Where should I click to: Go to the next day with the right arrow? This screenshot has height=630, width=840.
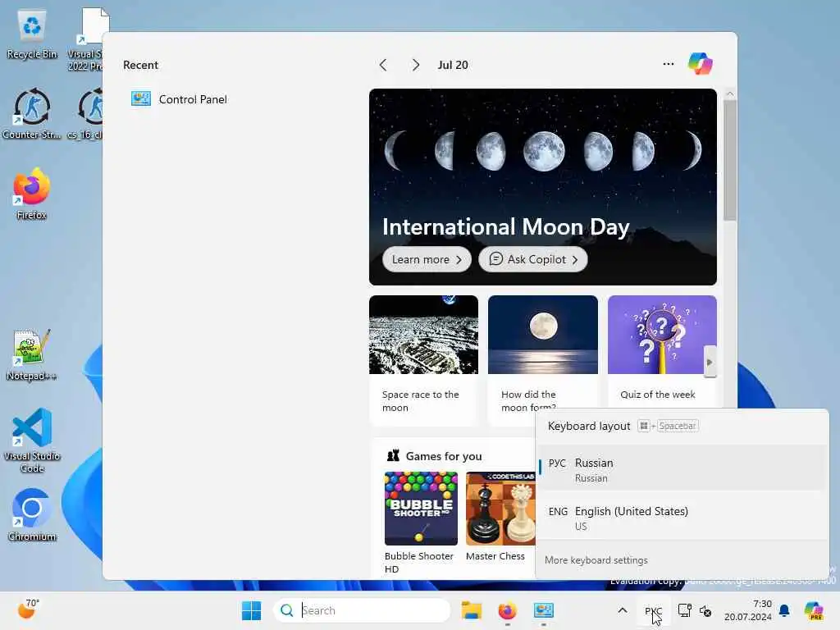[415, 65]
